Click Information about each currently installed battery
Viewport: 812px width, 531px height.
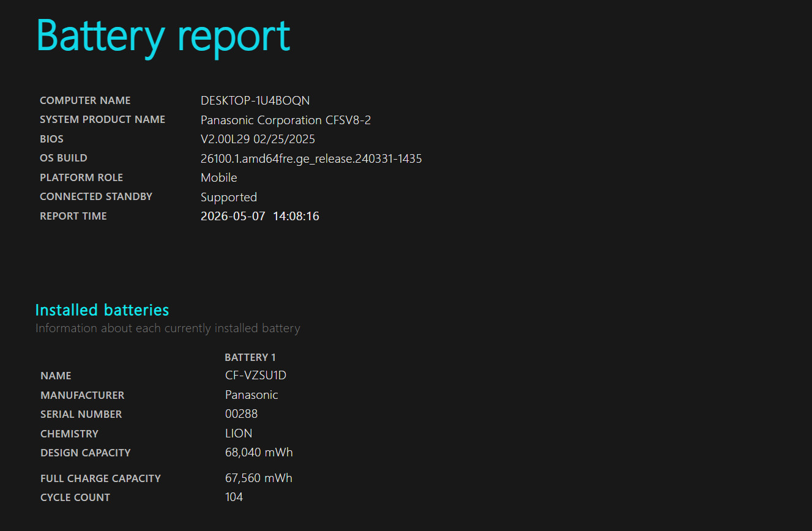168,329
